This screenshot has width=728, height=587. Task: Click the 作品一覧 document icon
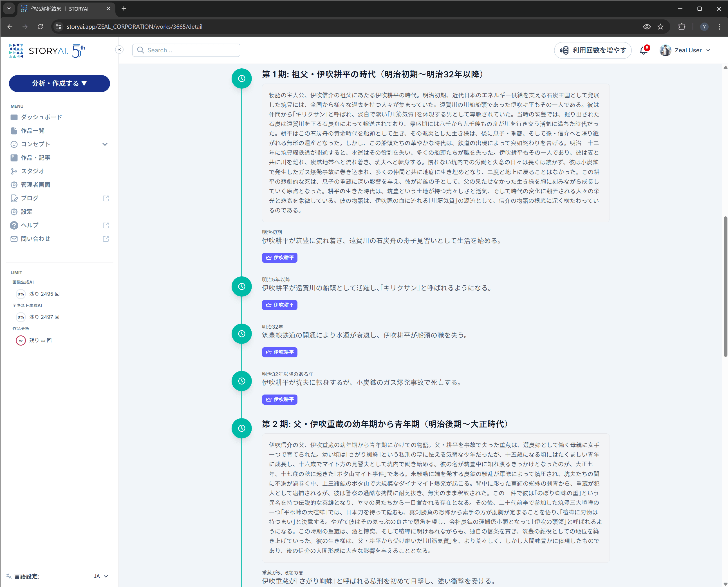[14, 131]
